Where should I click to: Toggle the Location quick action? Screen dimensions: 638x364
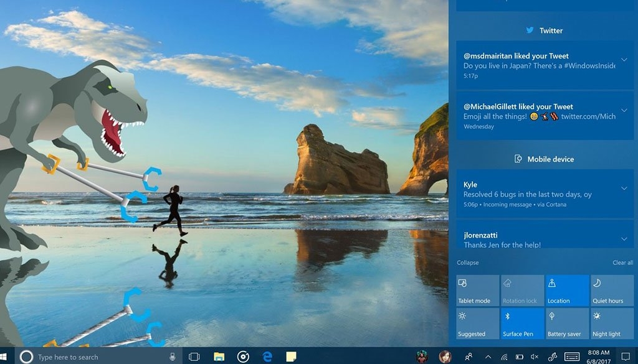tap(567, 291)
